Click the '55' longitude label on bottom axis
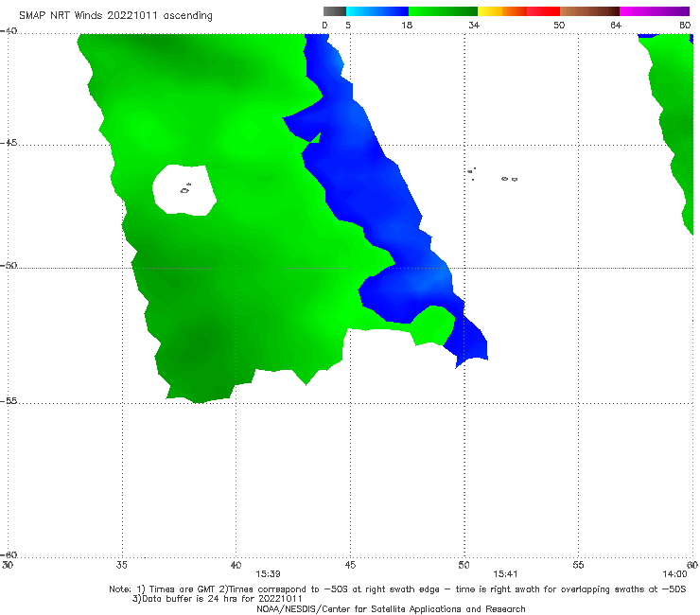 coord(578,565)
